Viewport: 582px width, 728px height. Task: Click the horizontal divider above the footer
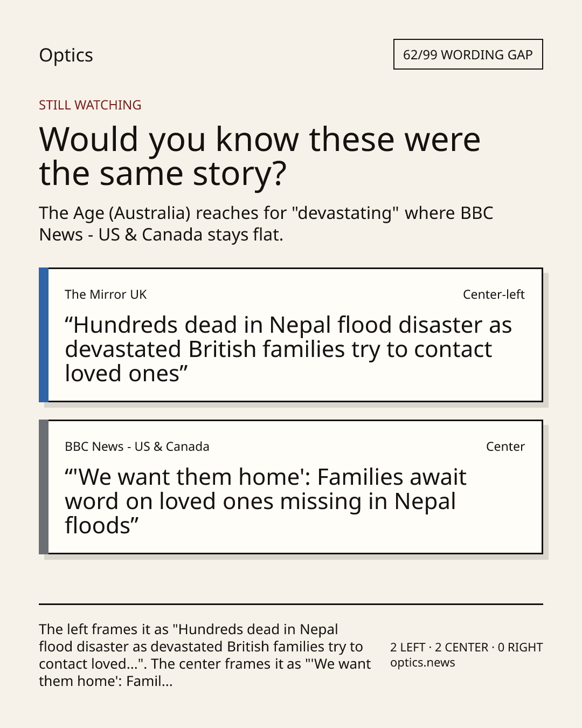[291, 604]
